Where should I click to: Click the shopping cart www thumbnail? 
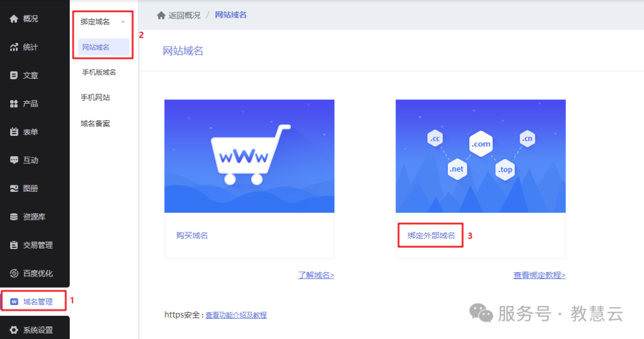click(249, 156)
